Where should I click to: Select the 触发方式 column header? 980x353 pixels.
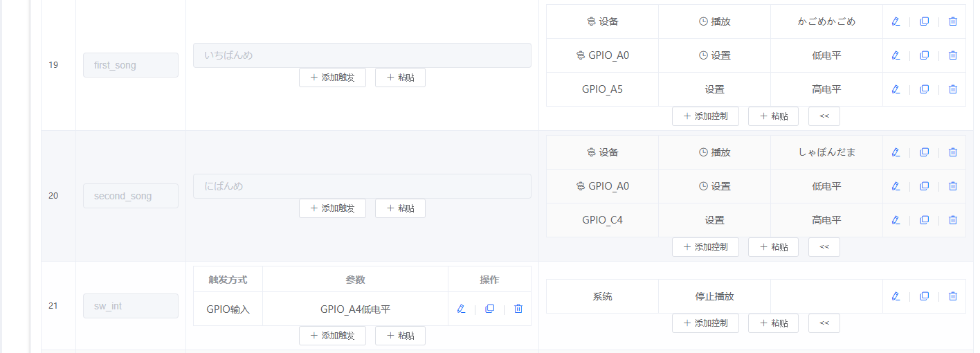228,280
